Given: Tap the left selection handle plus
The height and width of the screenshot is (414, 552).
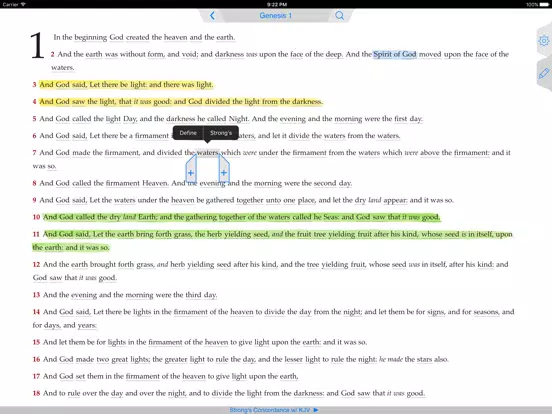Looking at the screenshot, I should click(x=191, y=173).
